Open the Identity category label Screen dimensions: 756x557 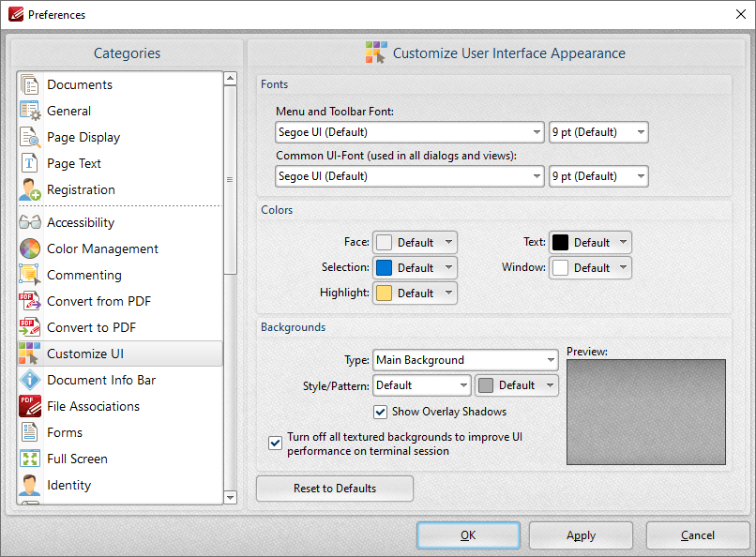click(x=69, y=485)
